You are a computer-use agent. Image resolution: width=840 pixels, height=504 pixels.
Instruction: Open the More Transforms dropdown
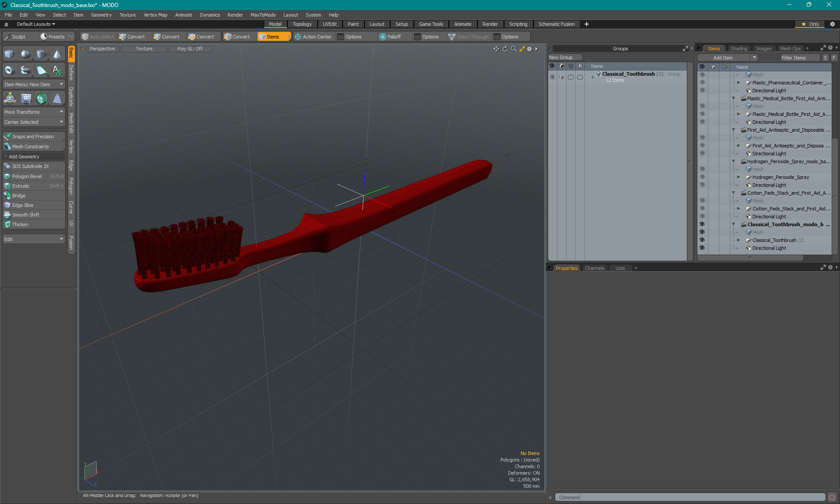pyautogui.click(x=34, y=112)
